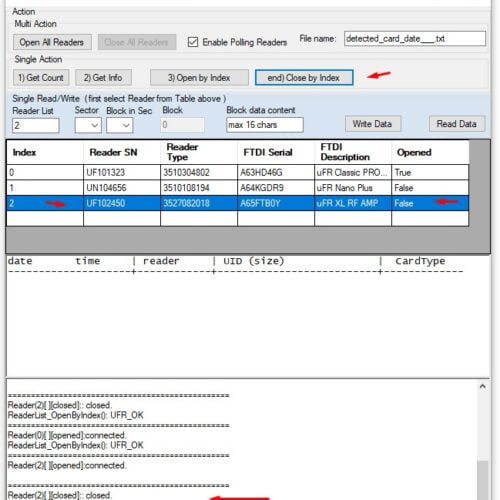Click the greyed Close All Readers button
The height and width of the screenshot is (500, 500).
click(137, 42)
